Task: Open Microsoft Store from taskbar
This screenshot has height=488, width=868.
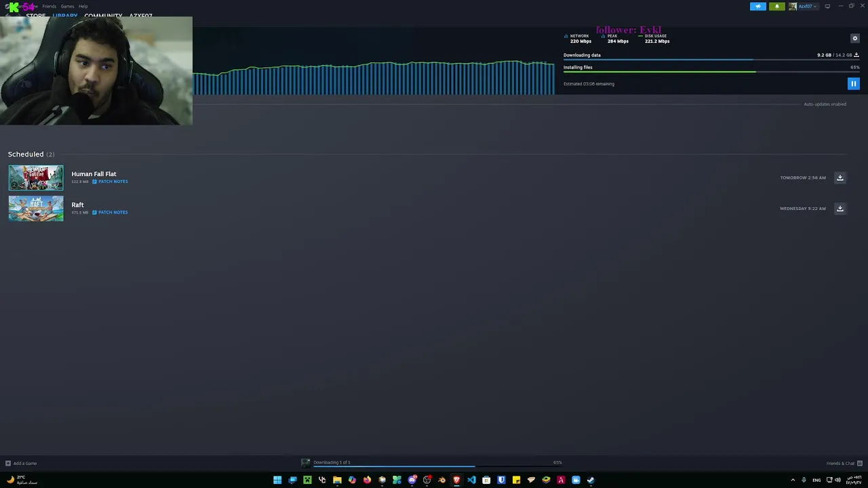Action: click(486, 480)
